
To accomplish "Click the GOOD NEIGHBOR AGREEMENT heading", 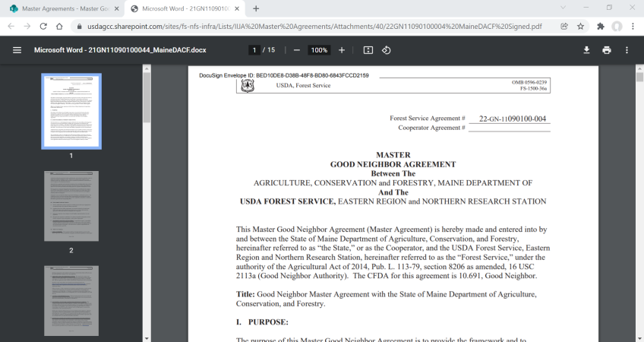I will 393,164.
